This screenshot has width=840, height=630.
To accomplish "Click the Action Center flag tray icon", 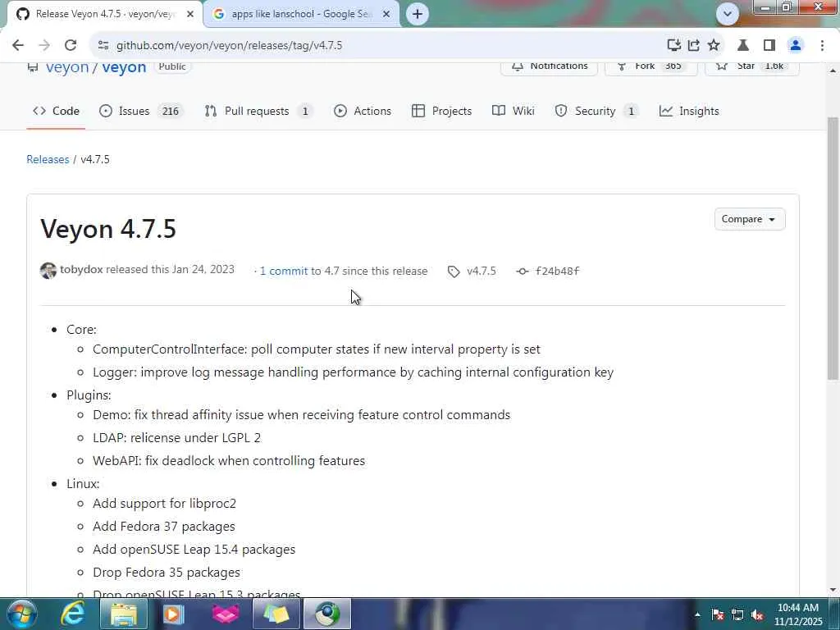I will tap(718, 615).
